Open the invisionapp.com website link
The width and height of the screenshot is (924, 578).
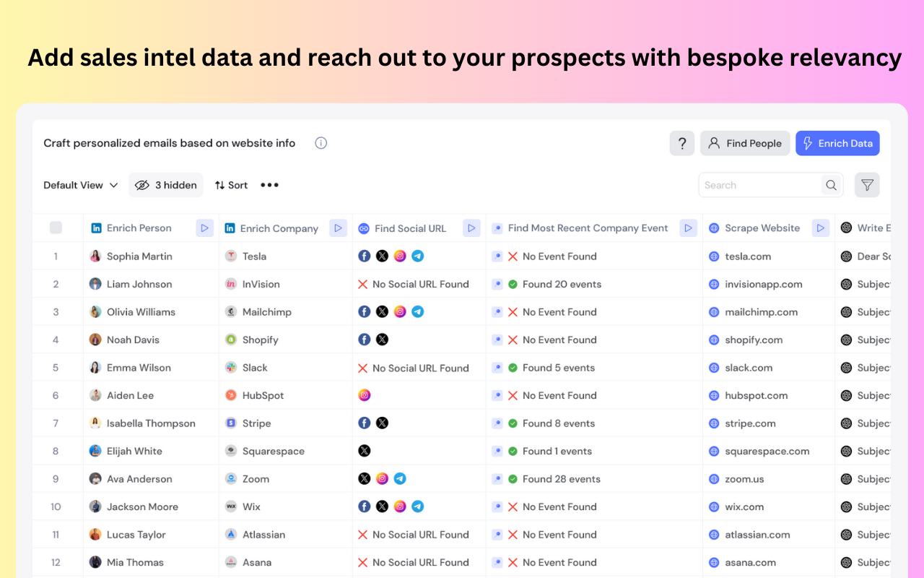pyautogui.click(x=764, y=284)
